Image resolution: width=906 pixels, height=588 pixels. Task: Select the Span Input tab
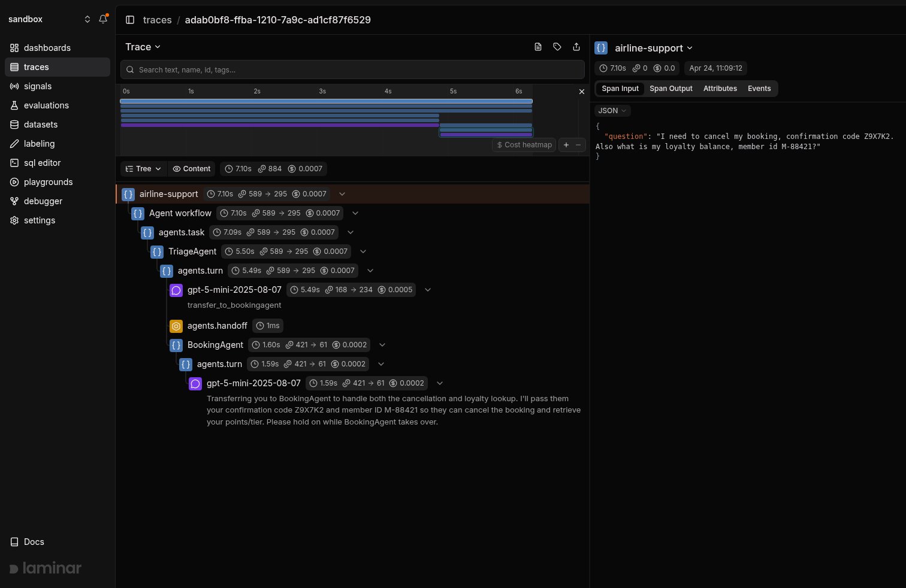pyautogui.click(x=620, y=89)
